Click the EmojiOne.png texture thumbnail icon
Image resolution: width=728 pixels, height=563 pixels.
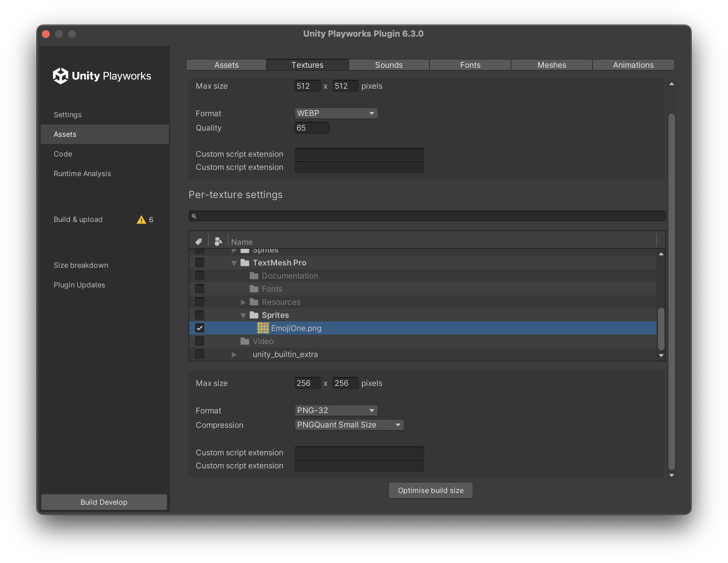(x=263, y=328)
